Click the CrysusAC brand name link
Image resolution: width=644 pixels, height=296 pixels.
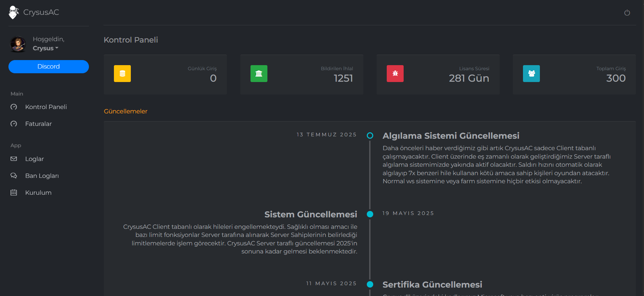[x=41, y=12]
